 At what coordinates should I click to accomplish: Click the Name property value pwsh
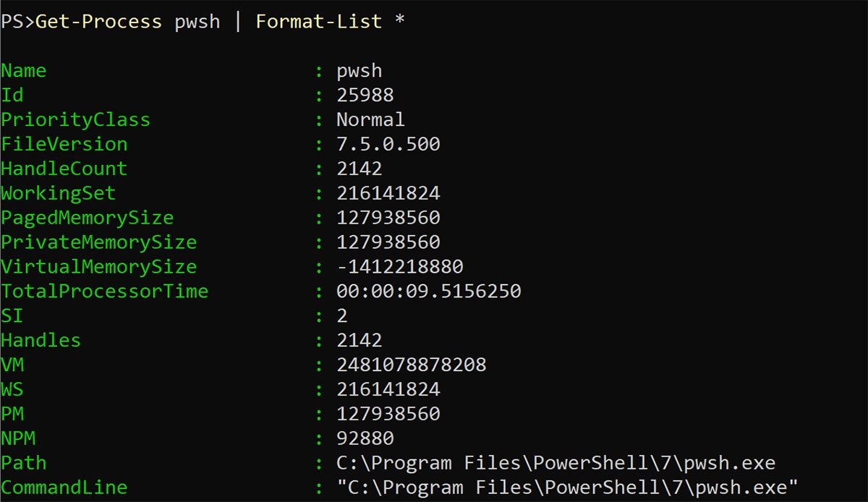click(x=359, y=71)
